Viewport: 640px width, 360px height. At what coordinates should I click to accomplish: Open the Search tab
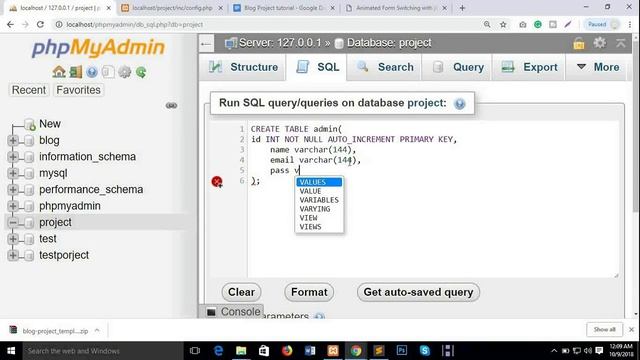click(x=385, y=67)
